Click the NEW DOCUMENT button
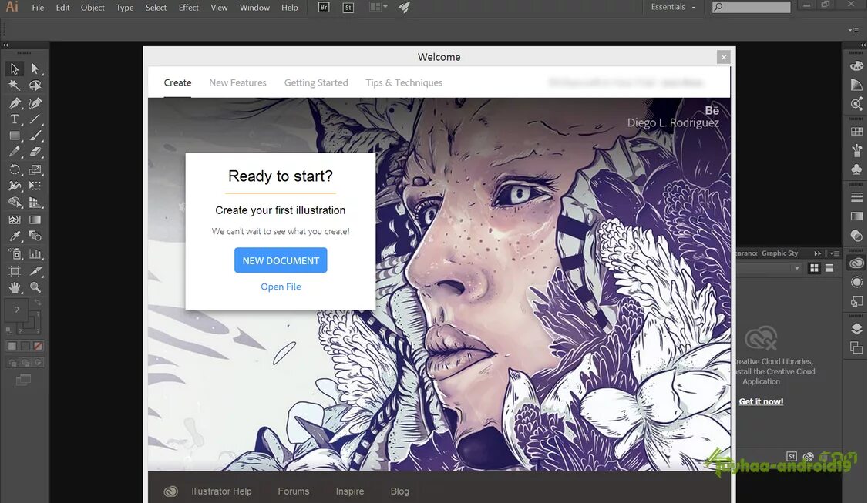The width and height of the screenshot is (868, 503). [x=281, y=260]
